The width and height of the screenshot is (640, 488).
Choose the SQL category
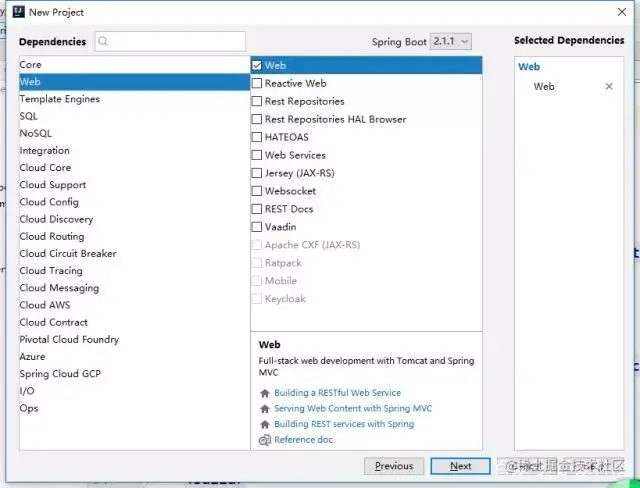click(x=134, y=116)
